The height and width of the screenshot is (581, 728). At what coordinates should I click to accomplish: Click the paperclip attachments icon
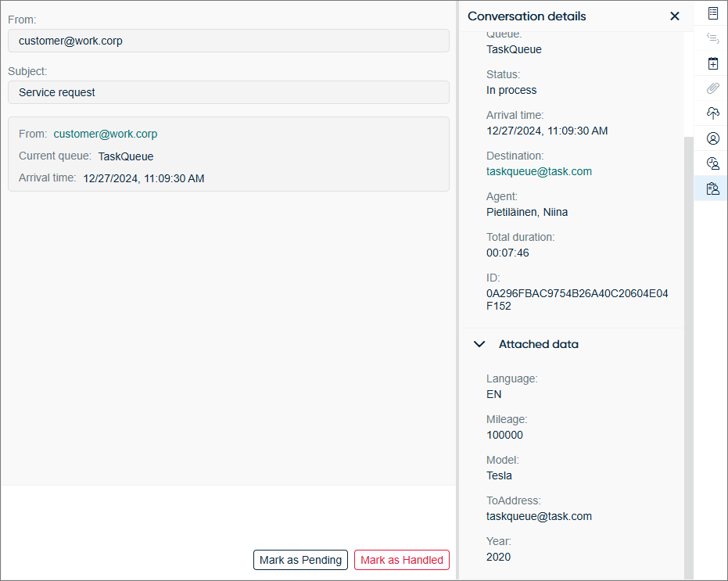(712, 88)
